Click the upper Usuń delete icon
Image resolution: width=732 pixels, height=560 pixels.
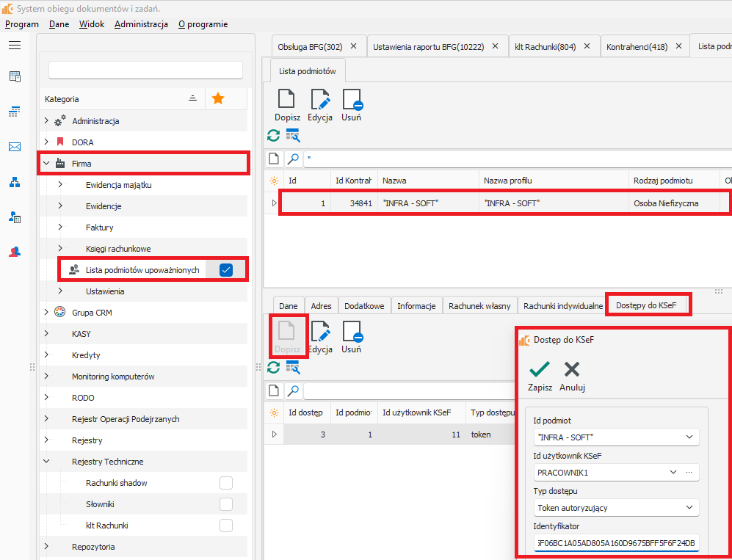(x=352, y=100)
